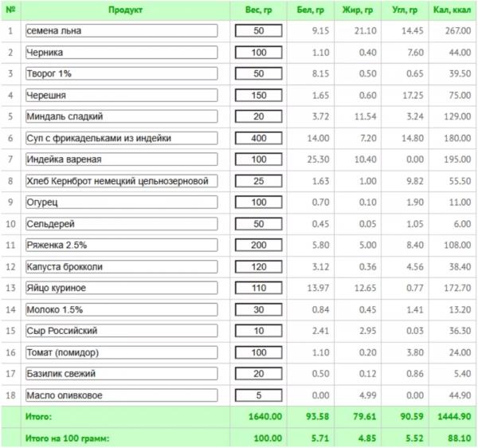Click the product field 'семена льна'
The image size is (478, 448).
(122, 31)
